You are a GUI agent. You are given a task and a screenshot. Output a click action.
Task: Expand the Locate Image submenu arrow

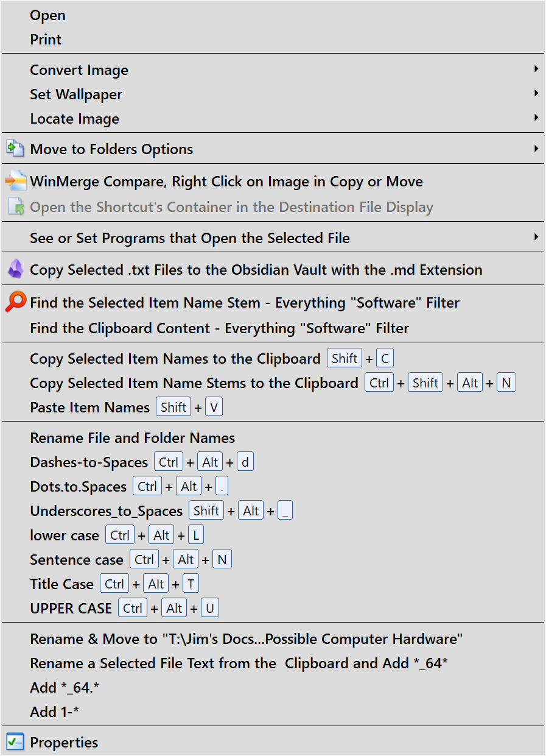click(536, 118)
